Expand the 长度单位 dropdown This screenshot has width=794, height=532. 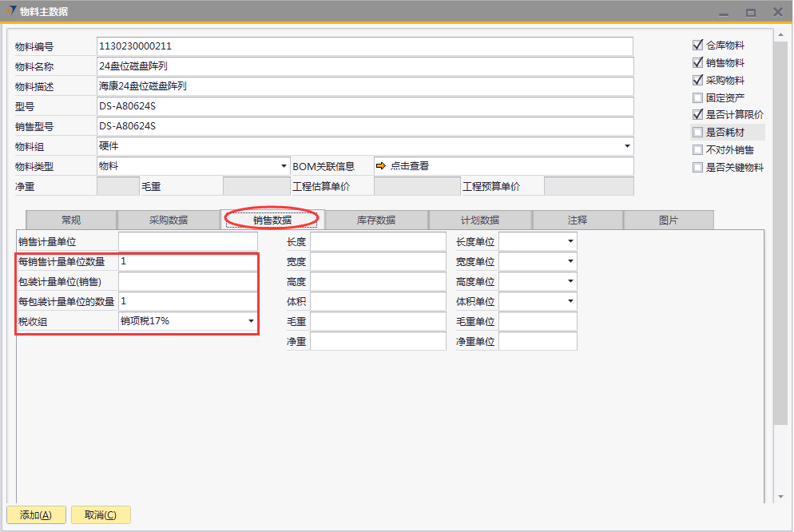coord(570,241)
